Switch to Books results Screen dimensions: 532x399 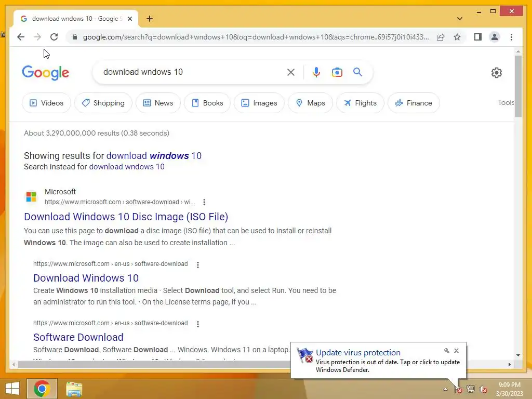click(x=207, y=103)
